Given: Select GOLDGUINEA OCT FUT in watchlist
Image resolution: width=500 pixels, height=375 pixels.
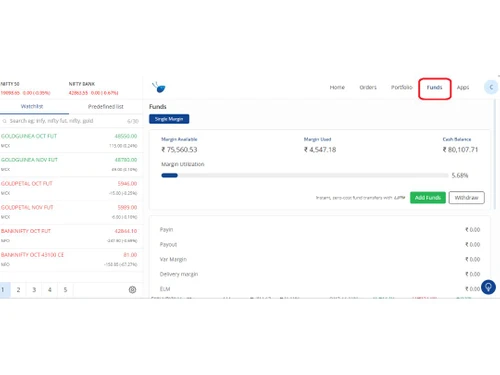Looking at the screenshot, I should (70, 141).
